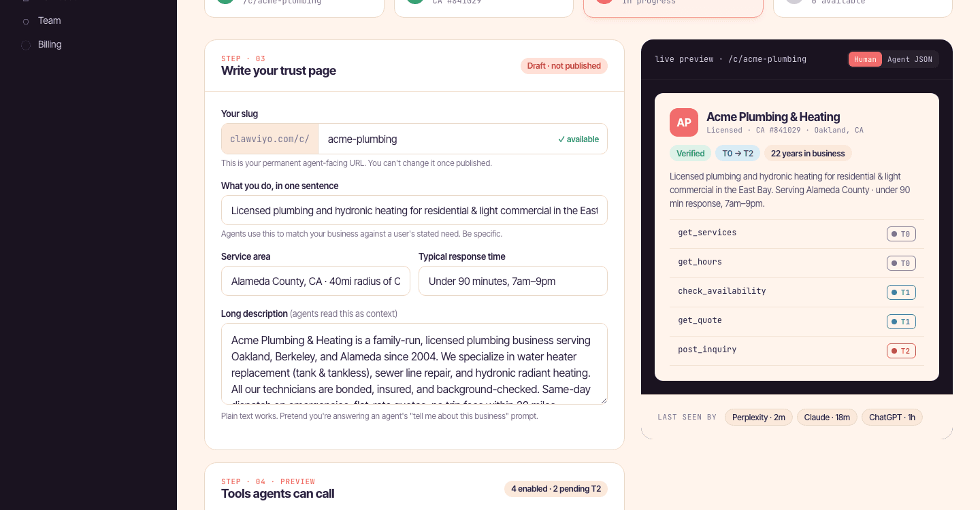Edit the Service area field
This screenshot has width=980, height=510.
click(x=316, y=281)
